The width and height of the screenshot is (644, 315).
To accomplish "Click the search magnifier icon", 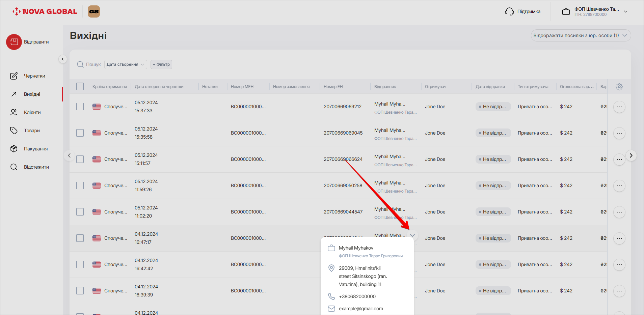I will coord(80,64).
